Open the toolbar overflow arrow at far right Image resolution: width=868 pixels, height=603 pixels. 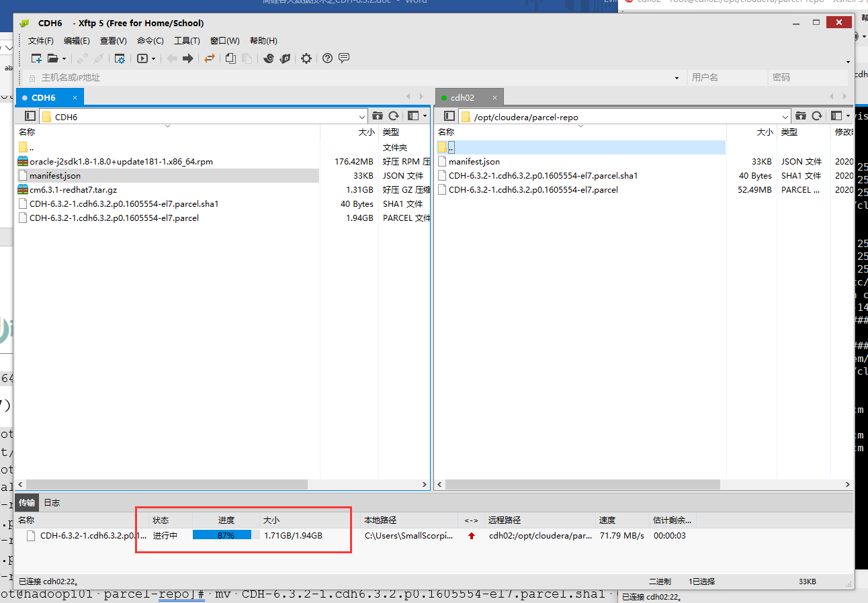[848, 62]
